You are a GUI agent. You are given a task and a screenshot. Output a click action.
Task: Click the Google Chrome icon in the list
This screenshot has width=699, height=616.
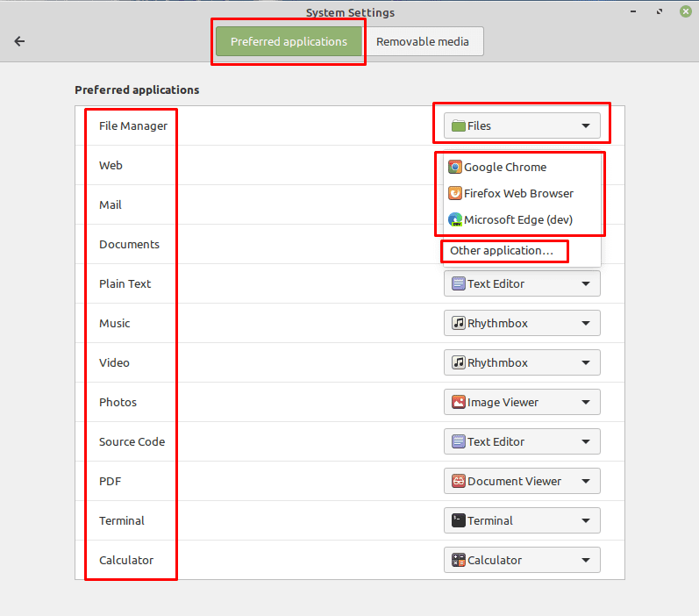454,167
